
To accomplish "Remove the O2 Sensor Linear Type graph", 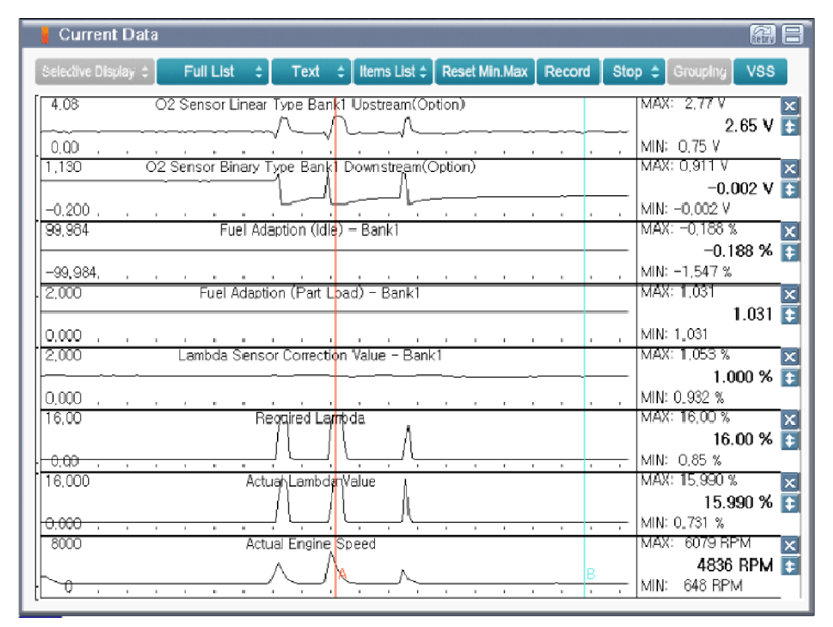I will pos(790,107).
